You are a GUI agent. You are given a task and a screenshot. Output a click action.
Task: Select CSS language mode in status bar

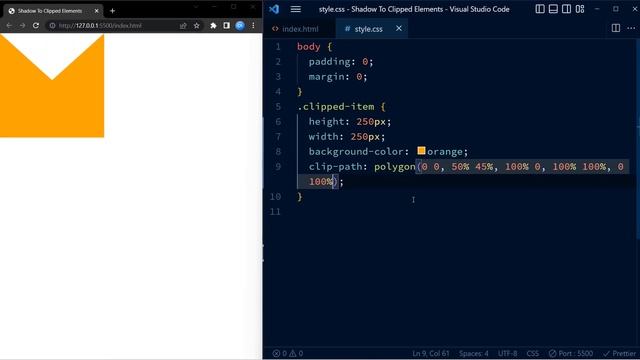532,353
